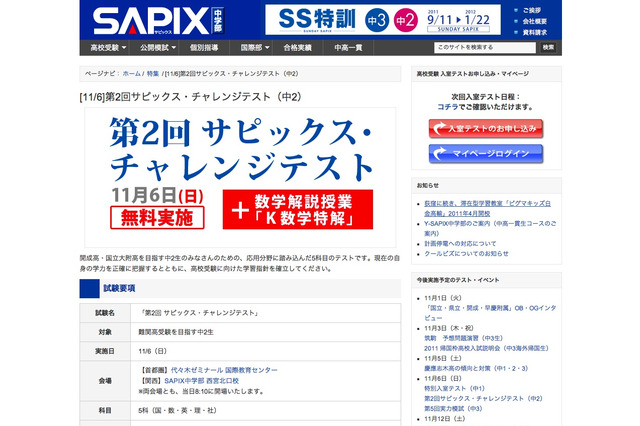Viewport: 640px width, 426px height.
Task: Click the blue マイページログイン button
Action: pos(486,154)
